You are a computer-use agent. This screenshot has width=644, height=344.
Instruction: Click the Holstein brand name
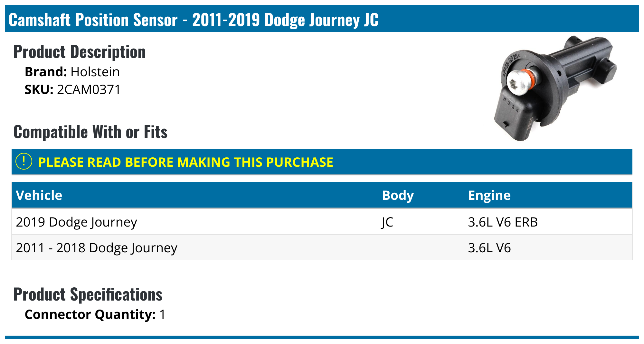click(95, 72)
